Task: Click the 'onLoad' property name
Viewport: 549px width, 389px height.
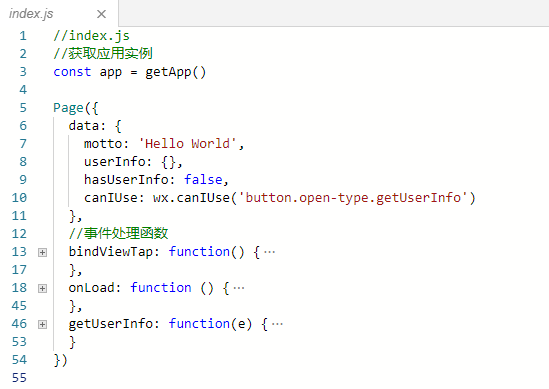Action: pyautogui.click(x=91, y=288)
